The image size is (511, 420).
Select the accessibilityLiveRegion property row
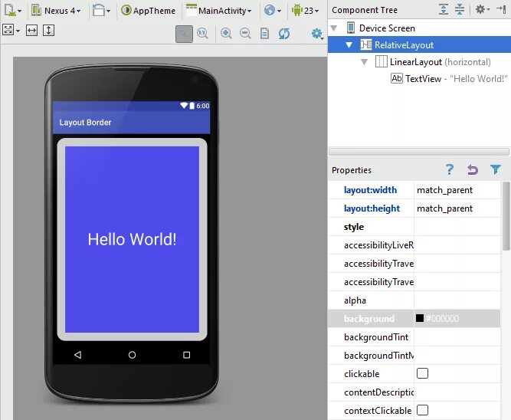point(414,245)
